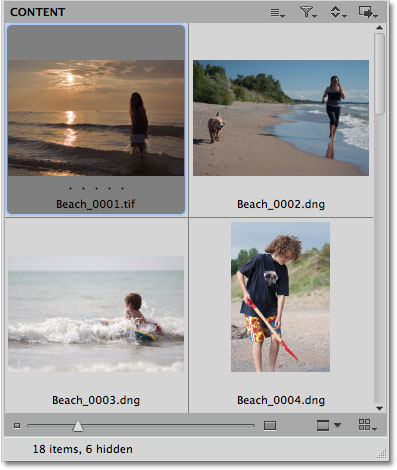This screenshot has height=470, width=397.
Task: Open the sort order menu icon
Action: point(338,13)
